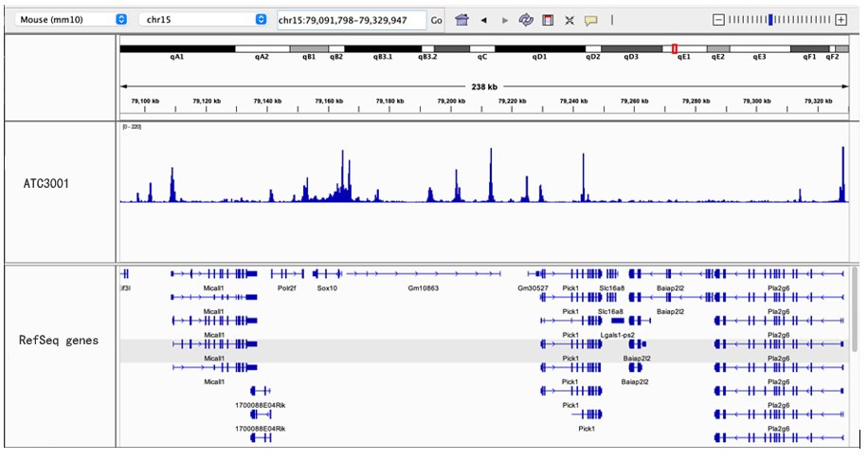Click the Polr2f gene label

tap(286, 288)
